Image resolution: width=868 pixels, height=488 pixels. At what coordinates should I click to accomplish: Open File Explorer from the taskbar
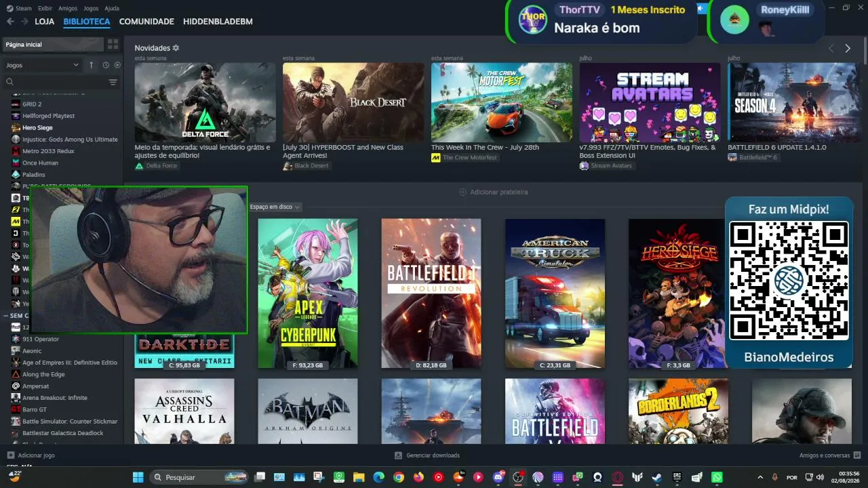click(x=359, y=477)
